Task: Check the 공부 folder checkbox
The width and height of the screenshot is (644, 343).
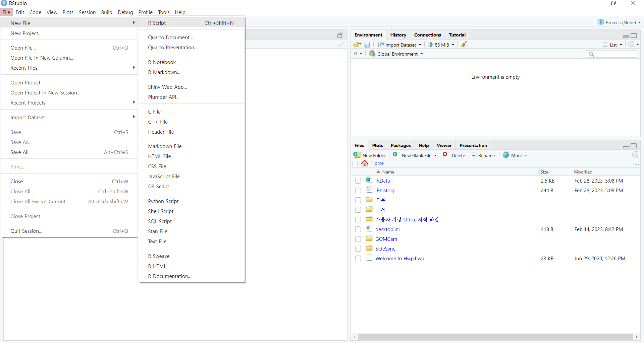Action: [x=358, y=200]
